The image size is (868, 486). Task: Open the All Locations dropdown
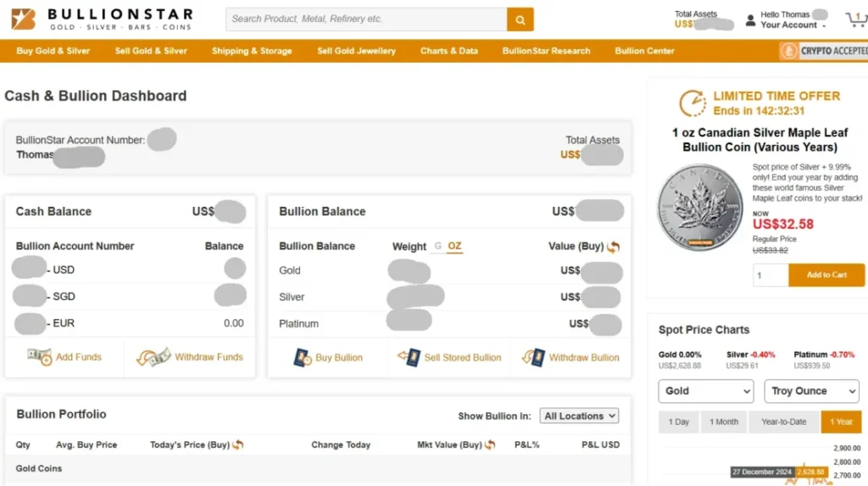click(x=581, y=416)
